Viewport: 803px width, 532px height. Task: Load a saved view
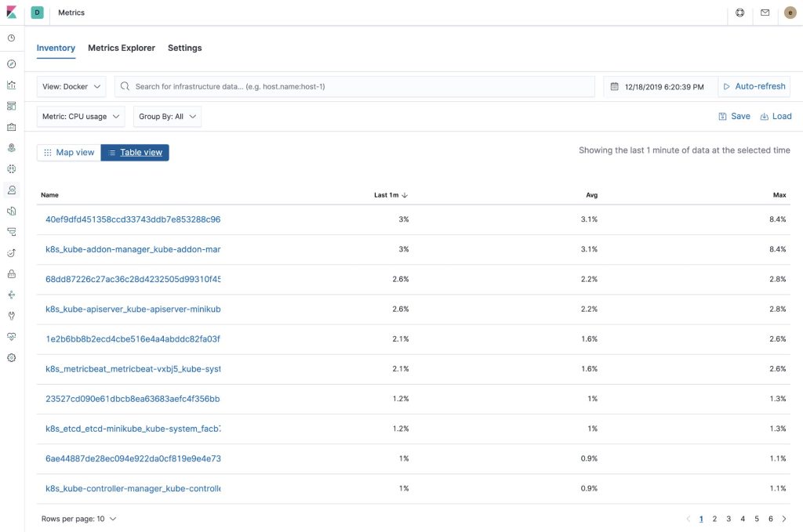(776, 116)
